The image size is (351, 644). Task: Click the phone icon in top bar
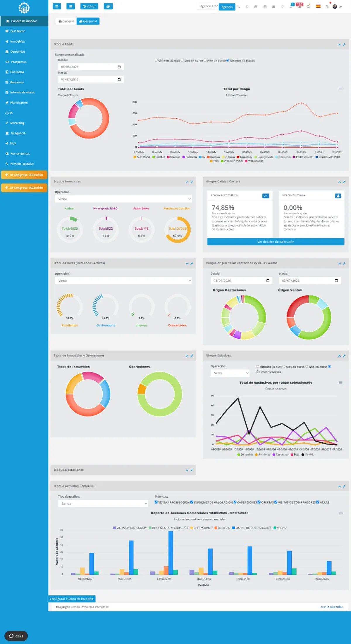(239, 6)
